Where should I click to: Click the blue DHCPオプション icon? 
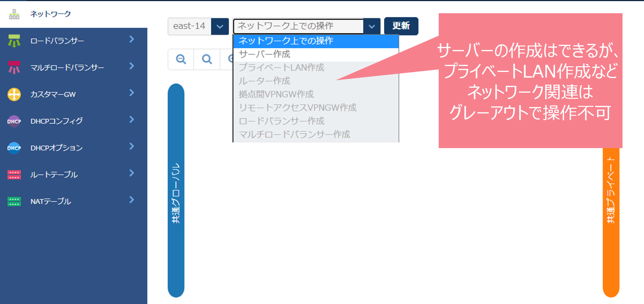(14, 148)
